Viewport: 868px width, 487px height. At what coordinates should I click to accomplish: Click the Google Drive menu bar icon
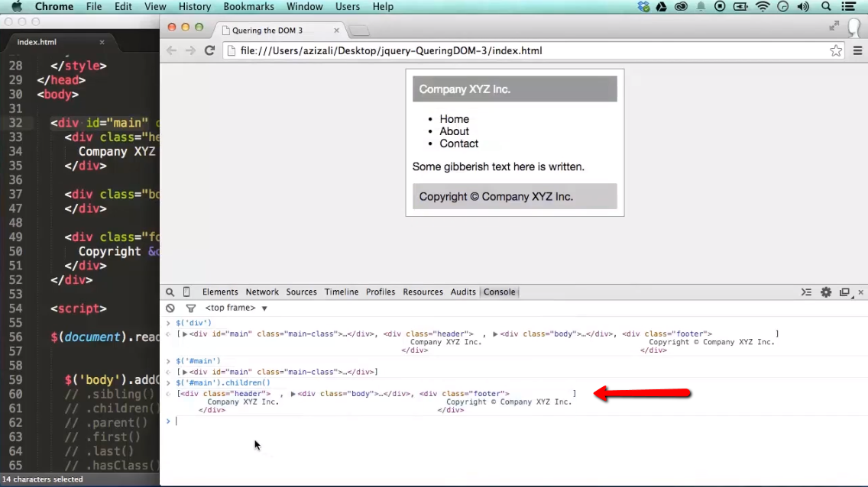pos(661,7)
